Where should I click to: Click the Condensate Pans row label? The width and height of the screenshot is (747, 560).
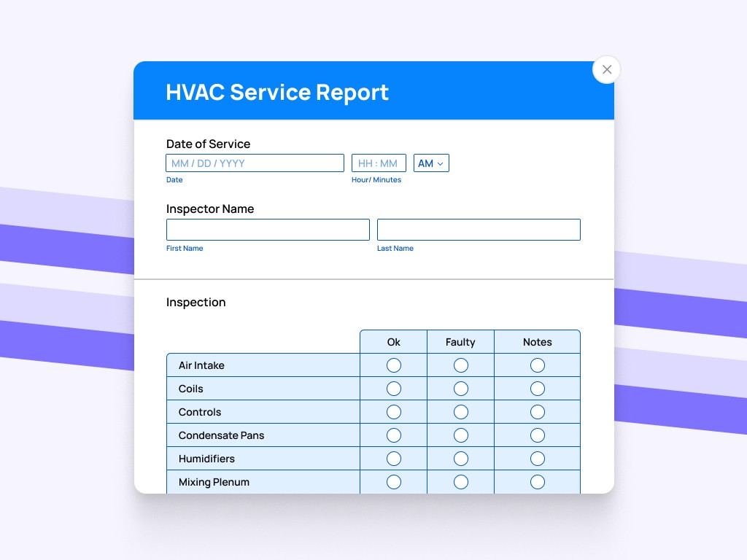221,435
